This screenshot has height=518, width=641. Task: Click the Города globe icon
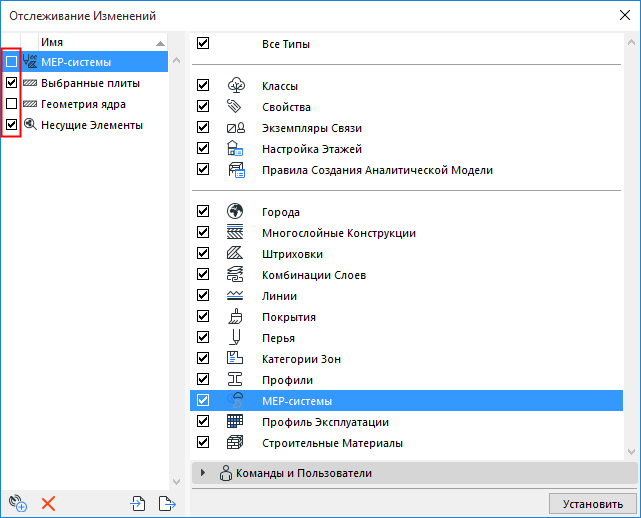[x=235, y=211]
